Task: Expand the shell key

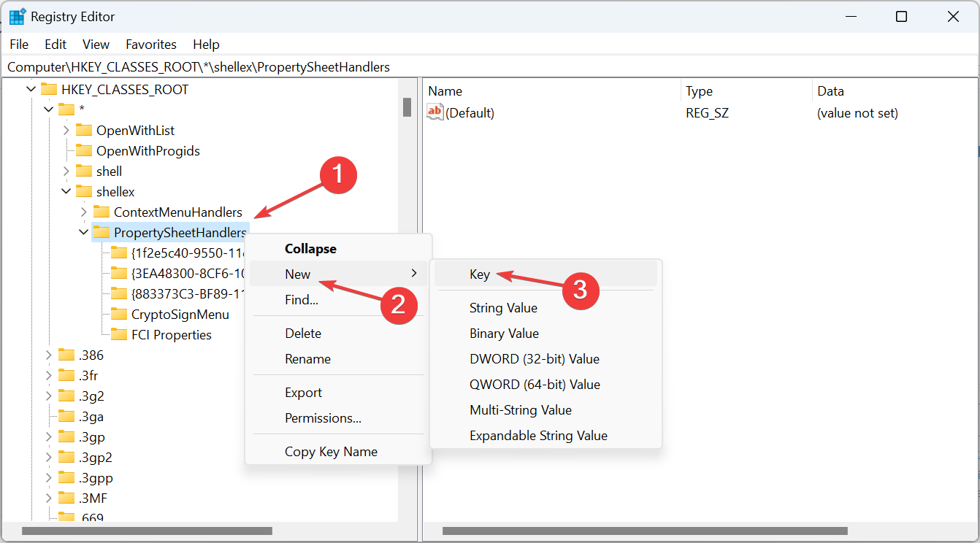Action: point(66,171)
